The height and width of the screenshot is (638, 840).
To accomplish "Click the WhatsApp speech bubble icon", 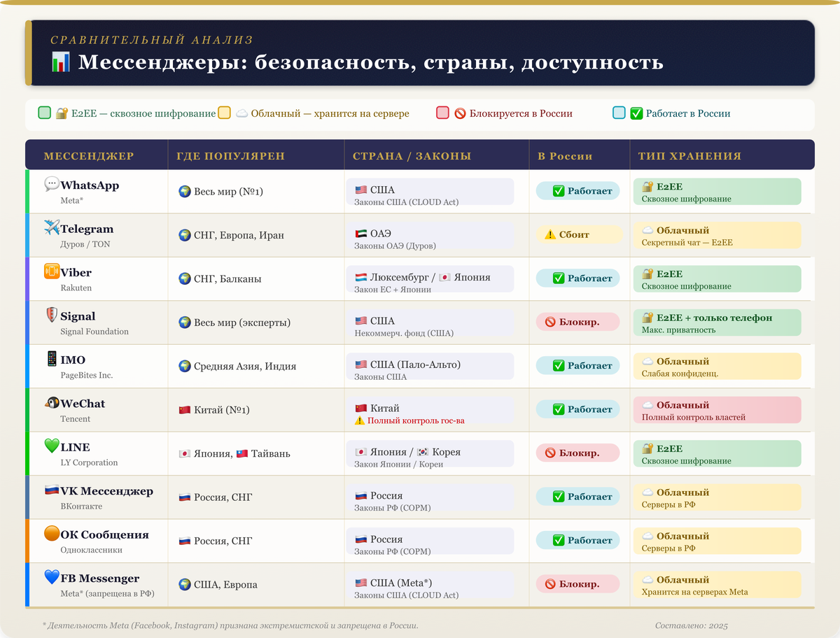I will point(52,185).
